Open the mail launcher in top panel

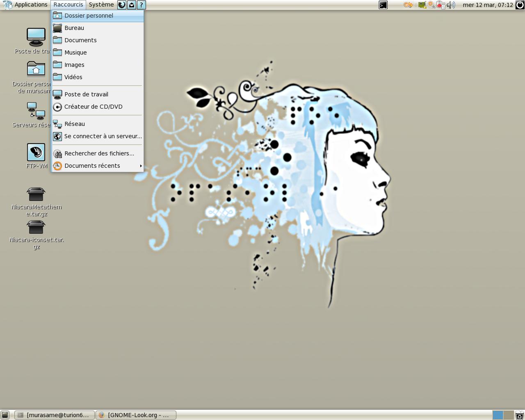coord(132,5)
